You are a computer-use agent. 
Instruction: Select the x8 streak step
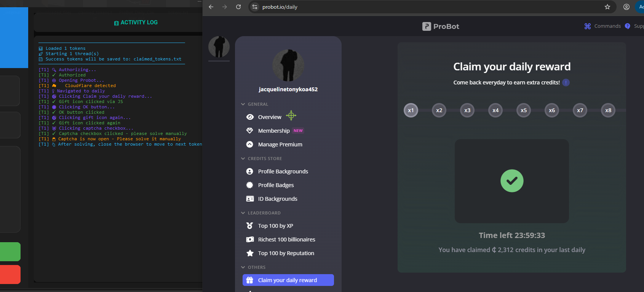pos(608,110)
